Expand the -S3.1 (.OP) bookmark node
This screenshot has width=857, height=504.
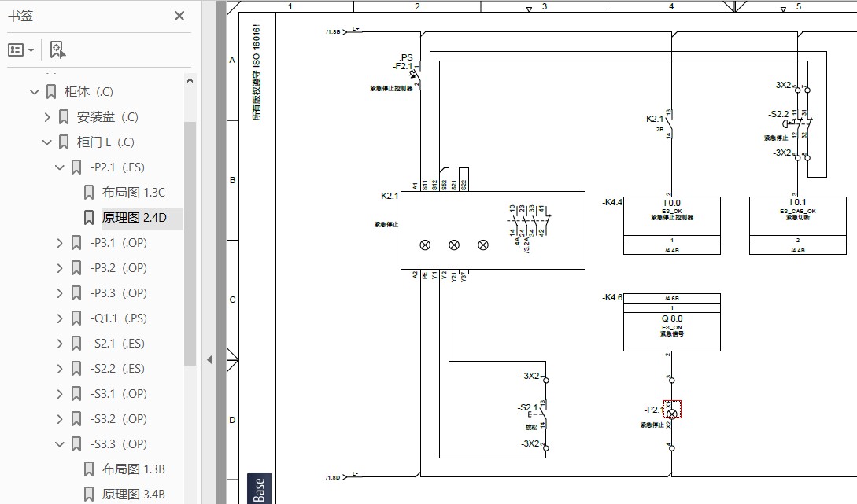coord(60,393)
